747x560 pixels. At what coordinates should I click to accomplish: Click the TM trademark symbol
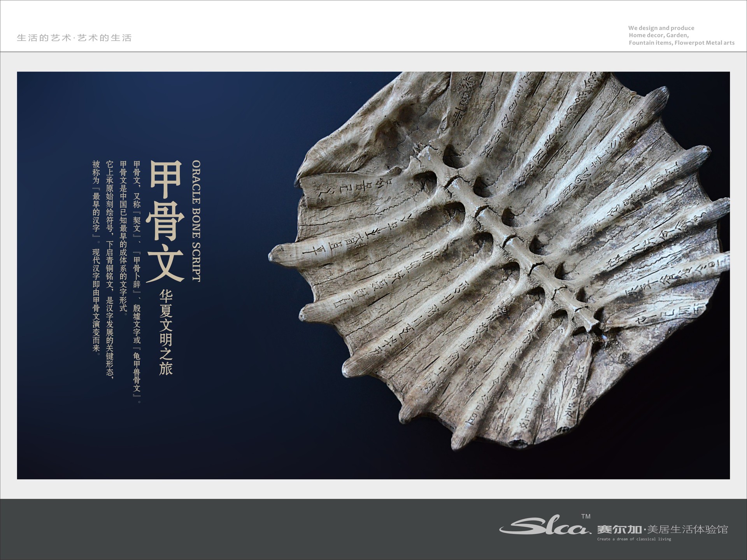586,516
